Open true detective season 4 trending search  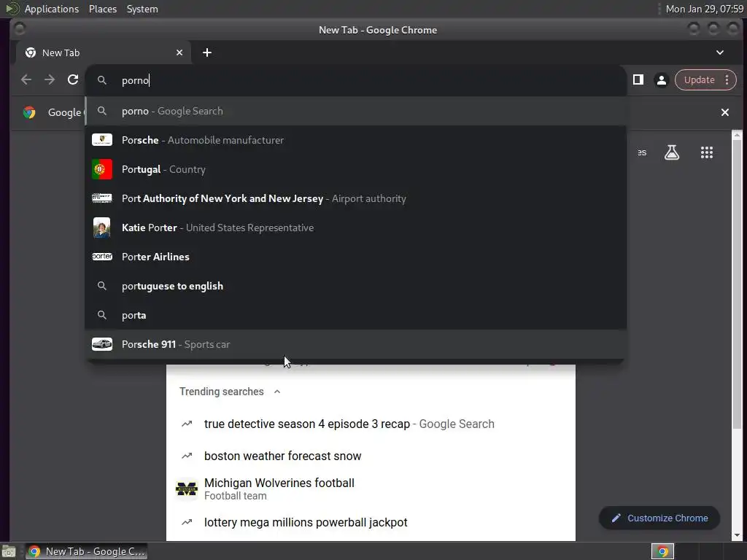point(371,424)
